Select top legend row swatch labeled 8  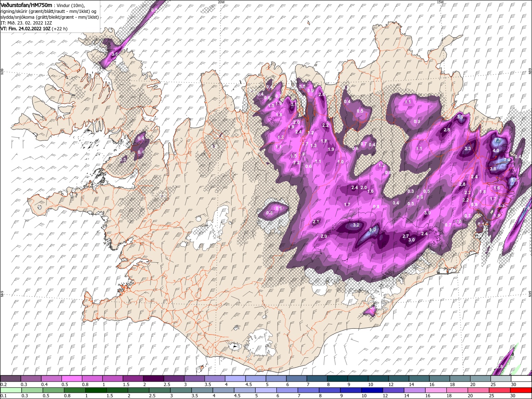click(337, 379)
